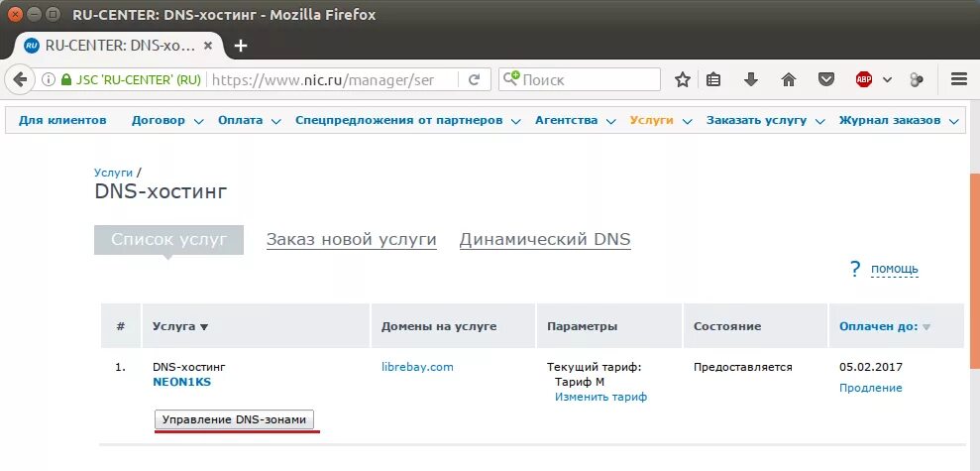Image resolution: width=980 pixels, height=471 pixels.
Task: Open the Pocket icon
Action: [826, 79]
